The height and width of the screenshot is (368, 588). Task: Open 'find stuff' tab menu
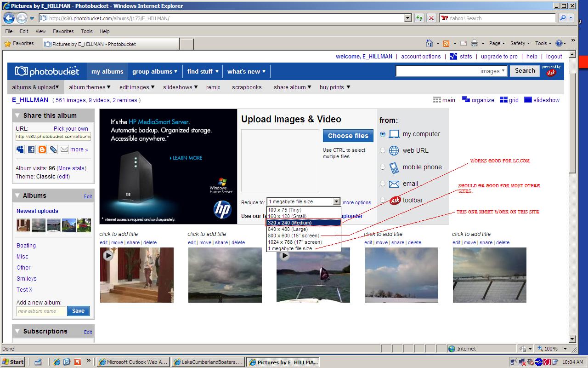point(203,71)
